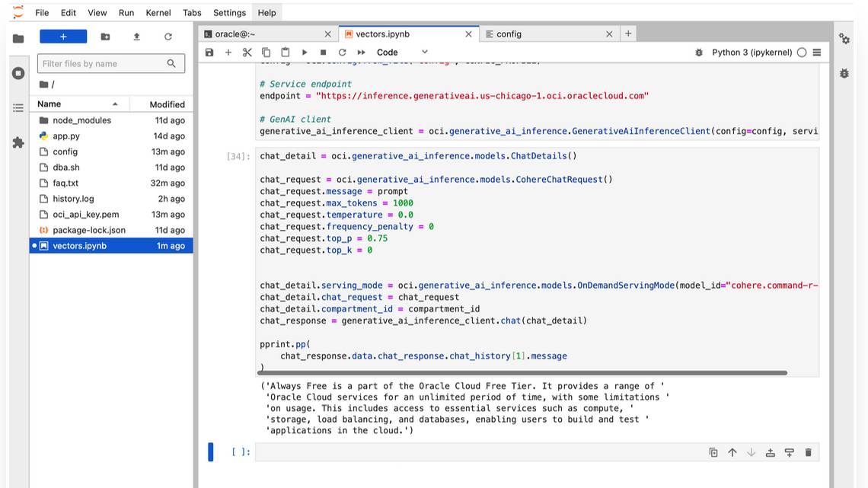The image size is (868, 488).
Task: Interrupt the kernel with stop button
Action: point(324,52)
